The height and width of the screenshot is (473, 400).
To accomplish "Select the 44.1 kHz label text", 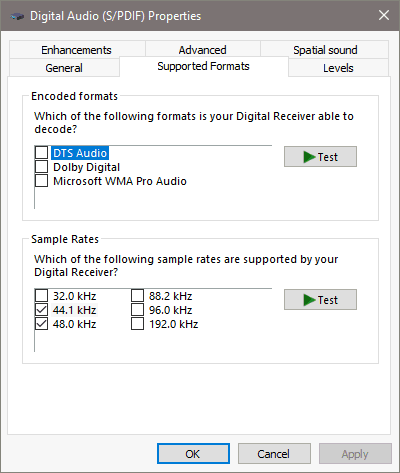I will click(x=74, y=310).
